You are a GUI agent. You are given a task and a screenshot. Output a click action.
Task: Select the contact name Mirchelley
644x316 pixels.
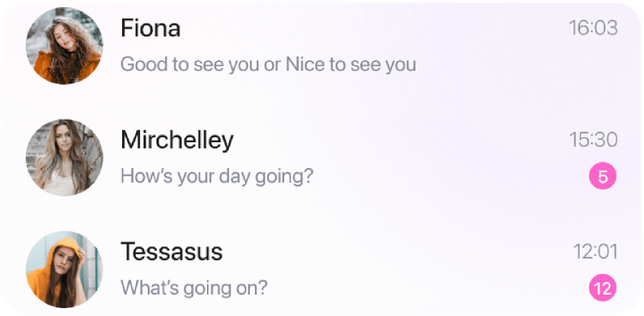[177, 139]
